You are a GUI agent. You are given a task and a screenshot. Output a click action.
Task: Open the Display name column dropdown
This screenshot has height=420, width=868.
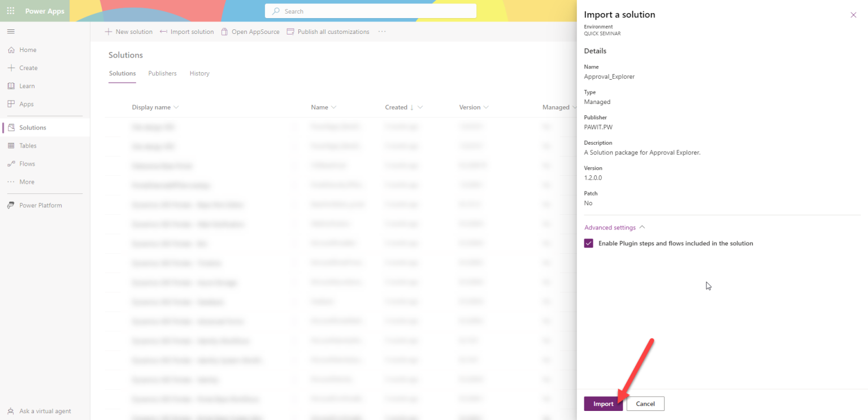tap(176, 107)
